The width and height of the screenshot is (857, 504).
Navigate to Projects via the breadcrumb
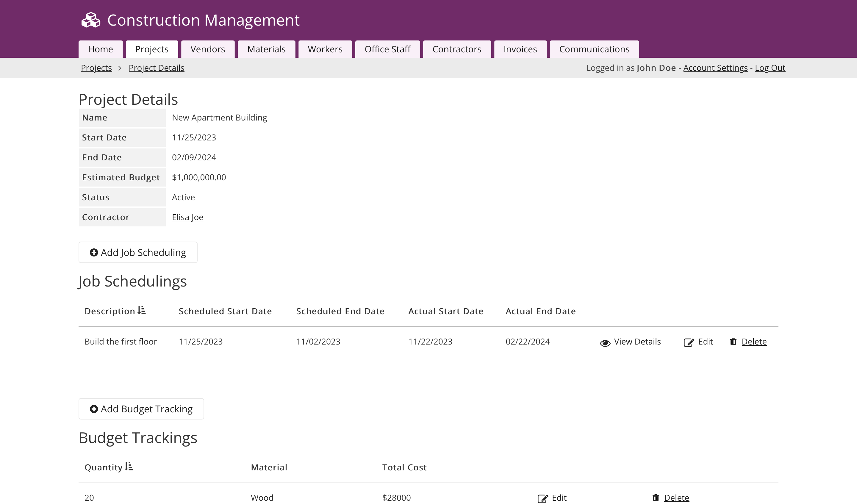click(x=96, y=68)
